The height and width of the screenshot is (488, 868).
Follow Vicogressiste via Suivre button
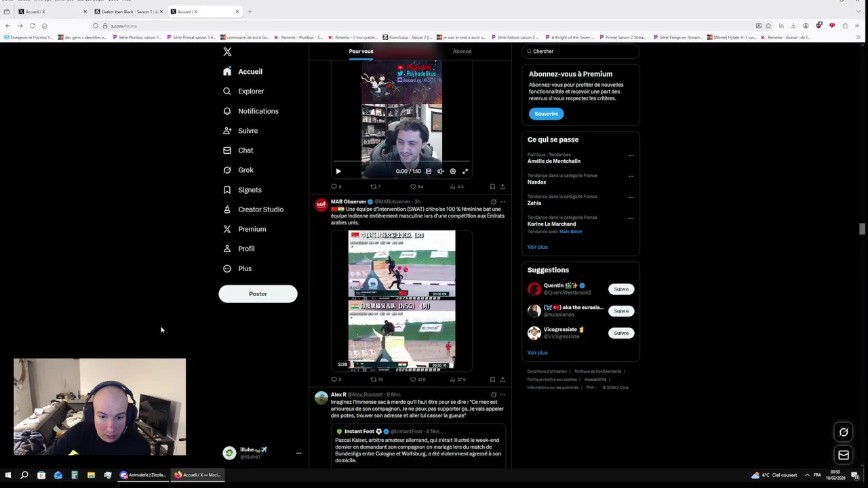coord(621,333)
